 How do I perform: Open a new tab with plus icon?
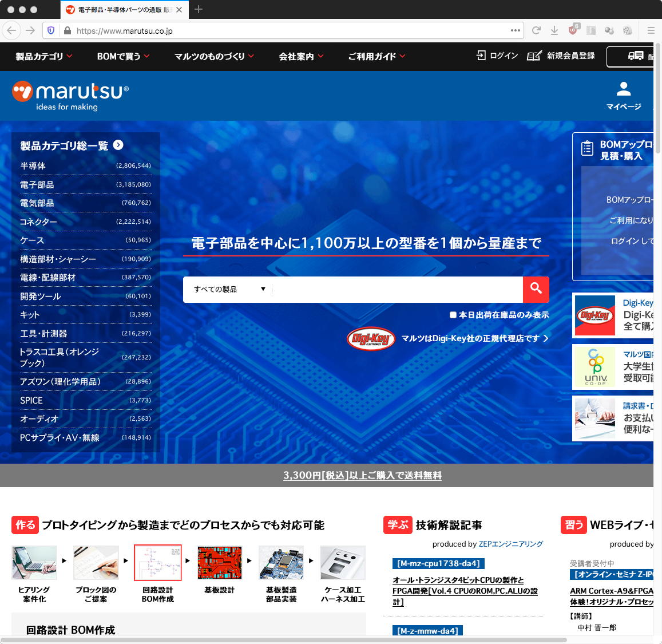point(199,9)
